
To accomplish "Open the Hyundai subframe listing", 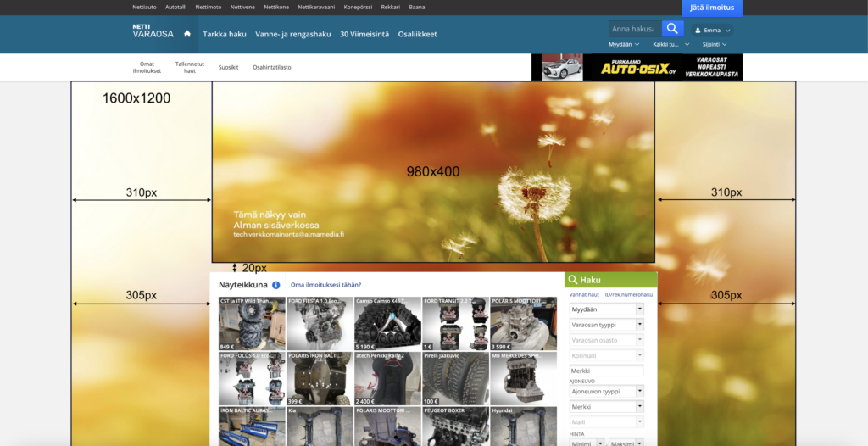I will pos(524,426).
